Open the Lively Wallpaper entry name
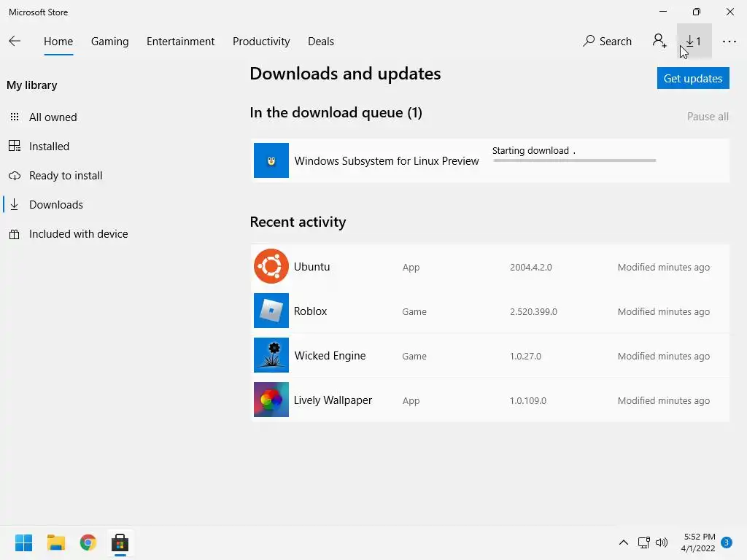Screen dimensions: 747x560 click(333, 400)
